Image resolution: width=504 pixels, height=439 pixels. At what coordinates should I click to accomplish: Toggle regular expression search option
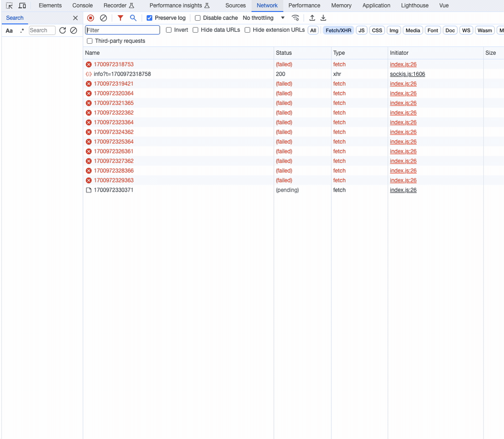(x=22, y=30)
